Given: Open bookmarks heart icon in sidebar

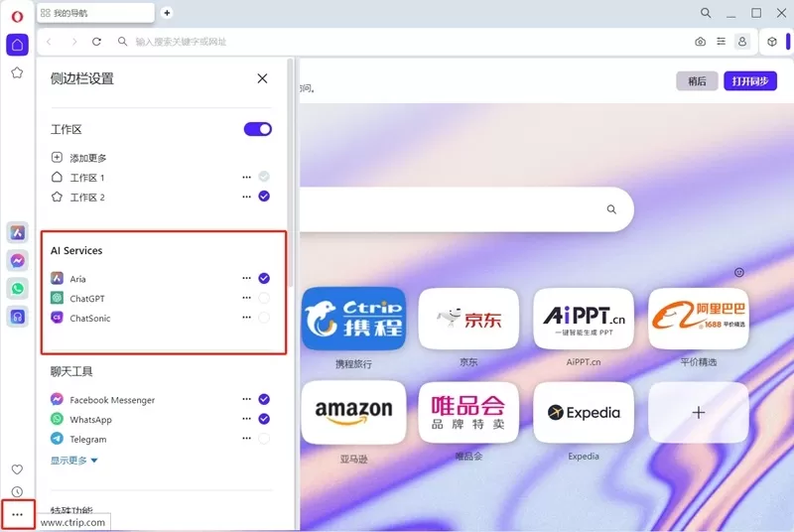Looking at the screenshot, I should [17, 469].
